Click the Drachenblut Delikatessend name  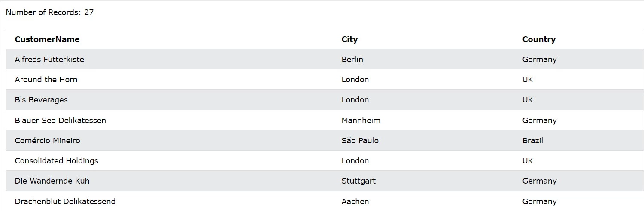pyautogui.click(x=65, y=202)
